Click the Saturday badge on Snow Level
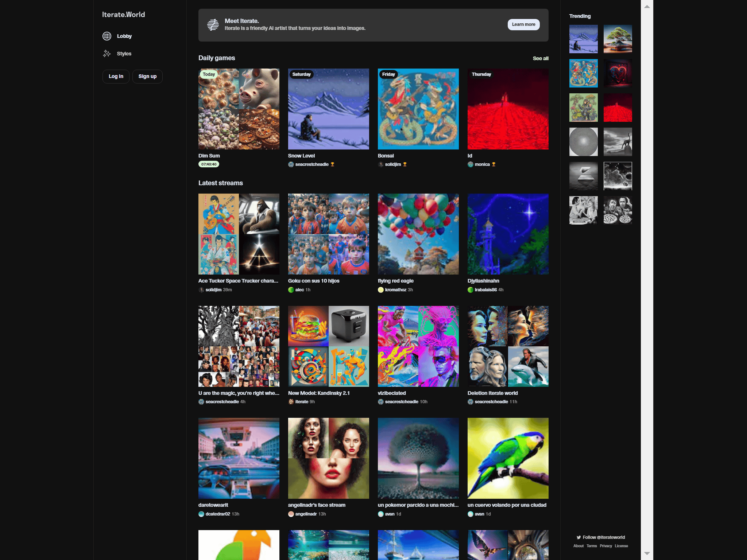The image size is (747, 560). (x=301, y=74)
